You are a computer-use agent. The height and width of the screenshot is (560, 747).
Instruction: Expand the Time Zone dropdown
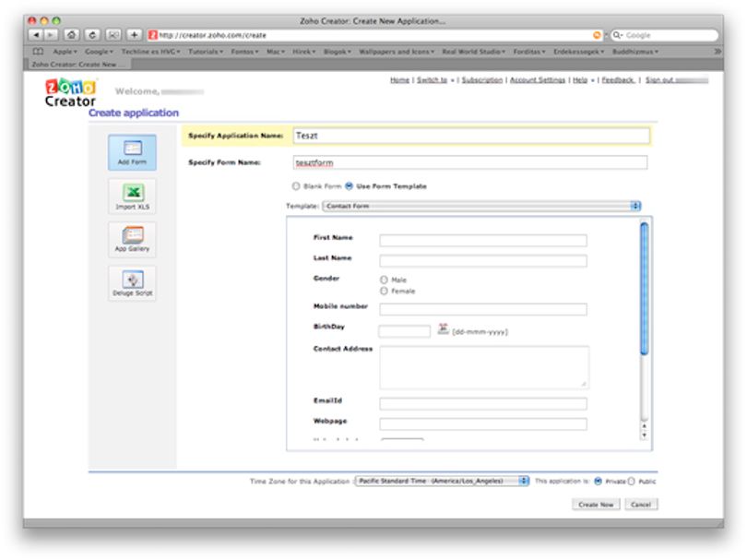point(442,481)
